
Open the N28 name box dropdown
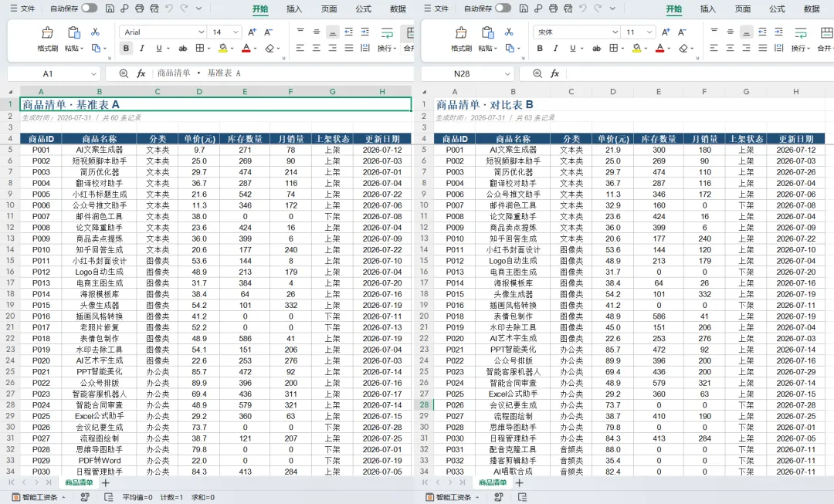(x=507, y=74)
